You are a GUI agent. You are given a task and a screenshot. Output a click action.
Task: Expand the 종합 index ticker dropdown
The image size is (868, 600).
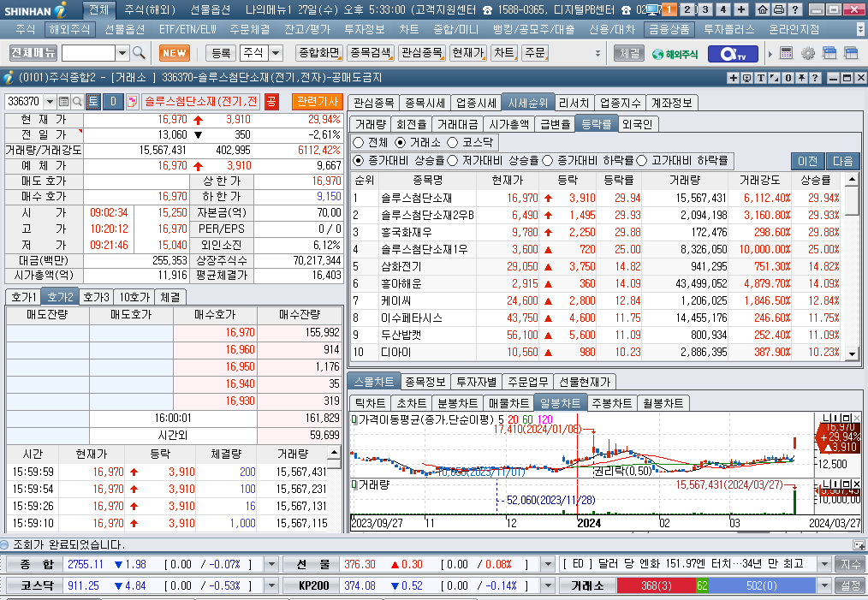(271, 565)
